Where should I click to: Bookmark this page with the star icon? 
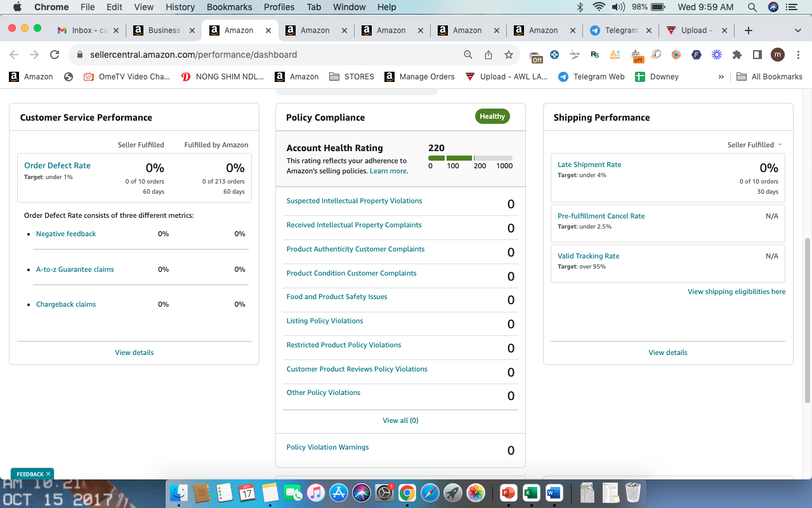coord(509,55)
